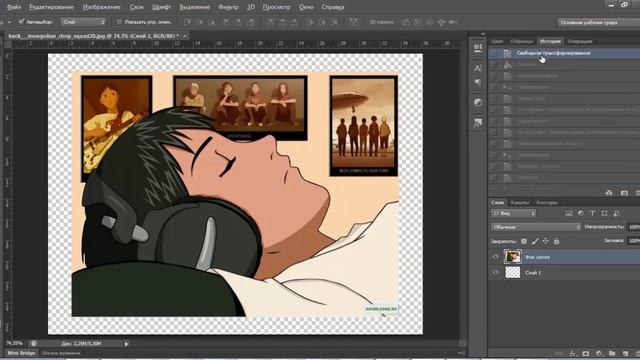Switch to the Каналы panel tab
This screenshot has height=360, width=640.
[x=520, y=202]
